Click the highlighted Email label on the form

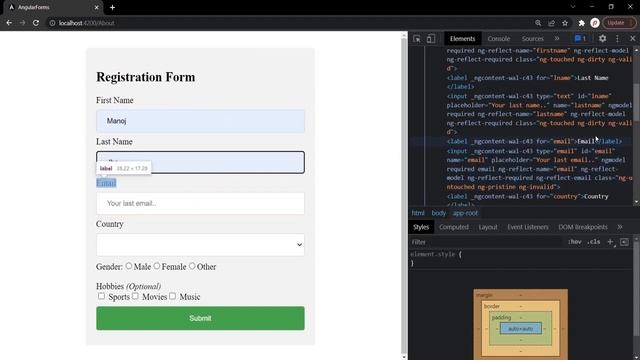pyautogui.click(x=106, y=183)
